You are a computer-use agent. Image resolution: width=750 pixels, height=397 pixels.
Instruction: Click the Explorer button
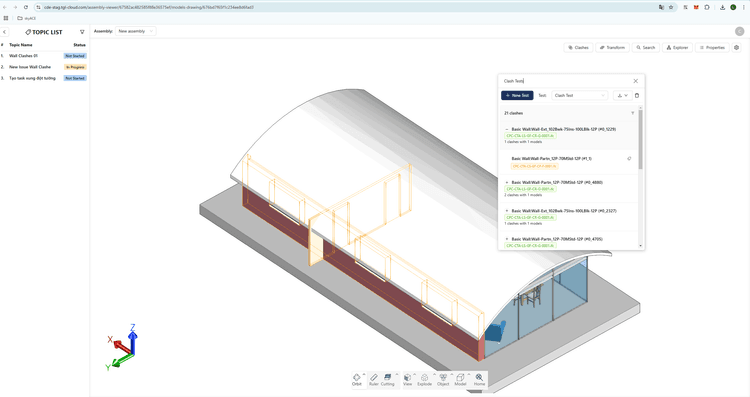tap(677, 47)
